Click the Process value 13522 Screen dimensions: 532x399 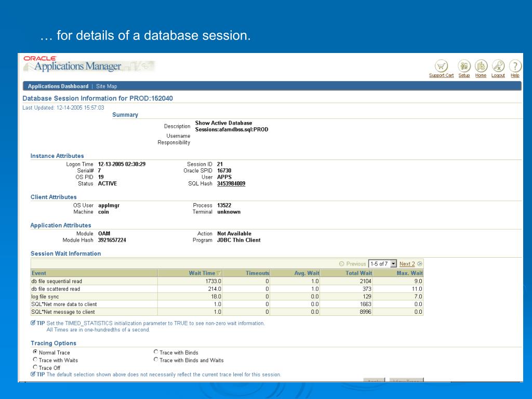(224, 205)
